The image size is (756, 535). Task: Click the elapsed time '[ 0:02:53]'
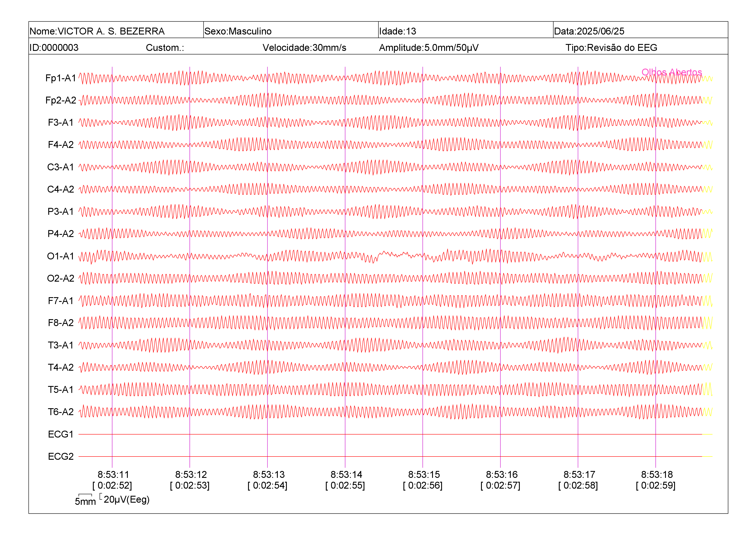190,485
